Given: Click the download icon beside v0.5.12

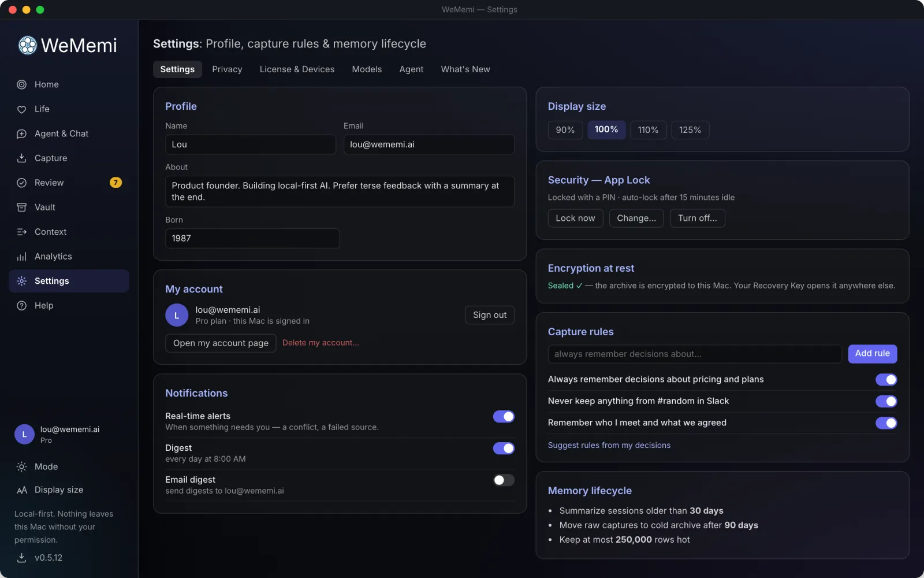Looking at the screenshot, I should [21, 558].
